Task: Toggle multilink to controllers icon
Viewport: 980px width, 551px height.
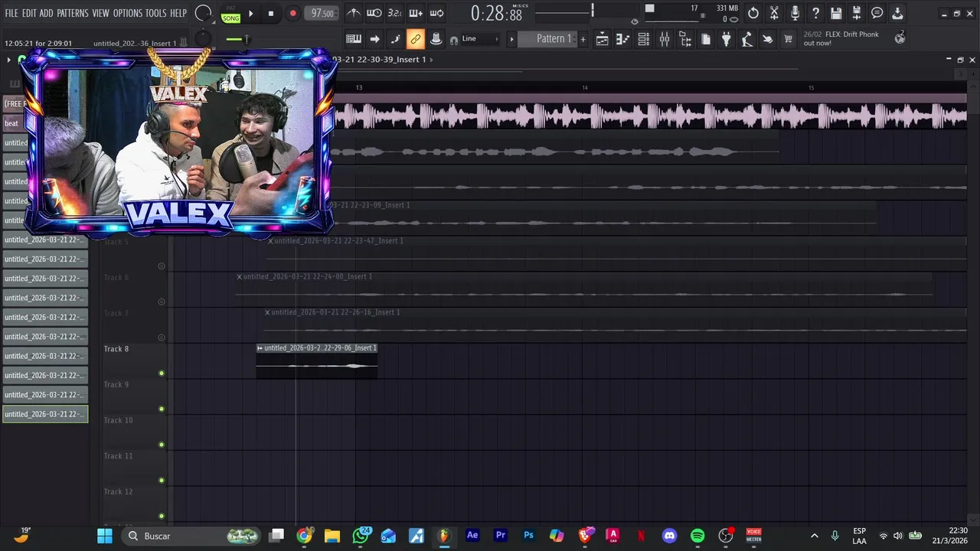Action: 436,39
